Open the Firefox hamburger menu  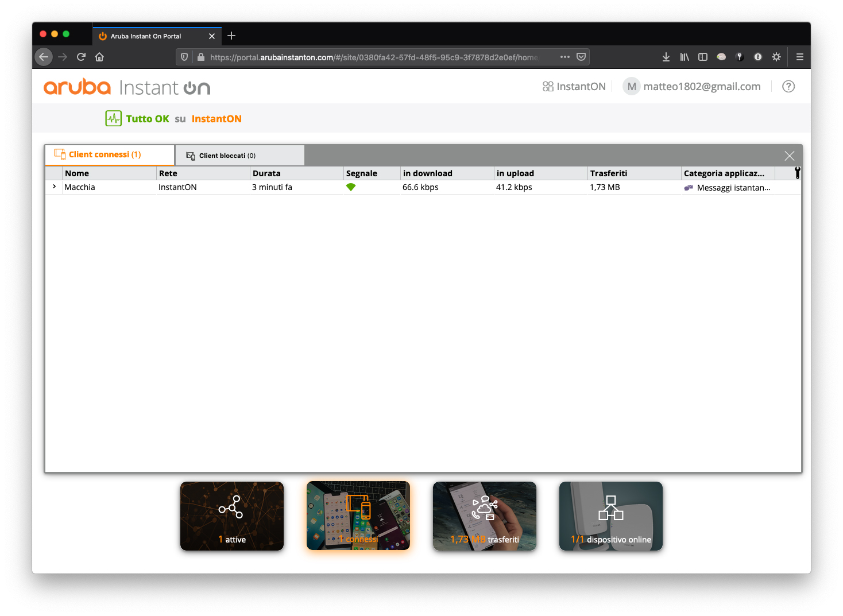tap(799, 57)
